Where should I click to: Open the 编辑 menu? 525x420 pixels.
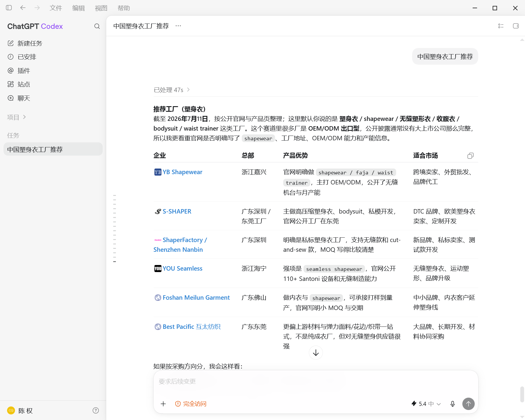point(79,8)
